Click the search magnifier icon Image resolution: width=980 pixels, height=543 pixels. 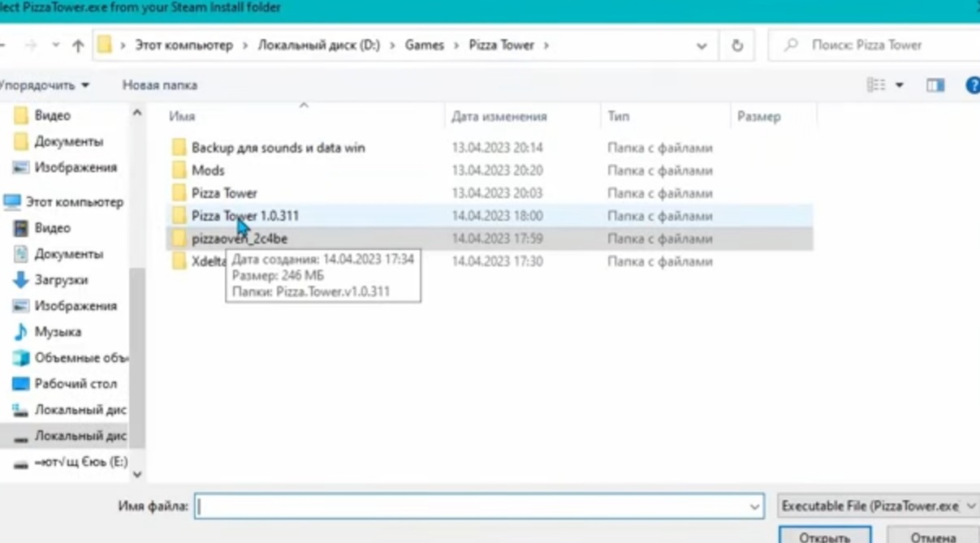790,45
